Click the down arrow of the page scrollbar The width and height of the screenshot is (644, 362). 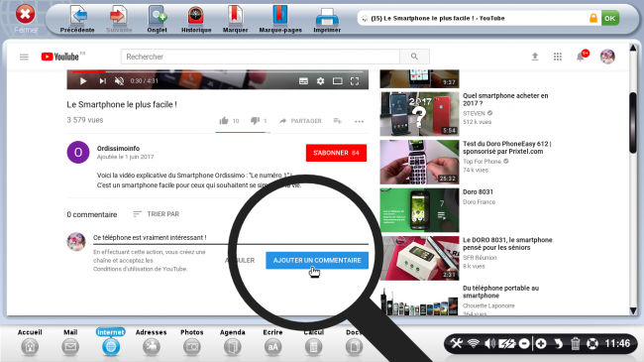[x=633, y=311]
